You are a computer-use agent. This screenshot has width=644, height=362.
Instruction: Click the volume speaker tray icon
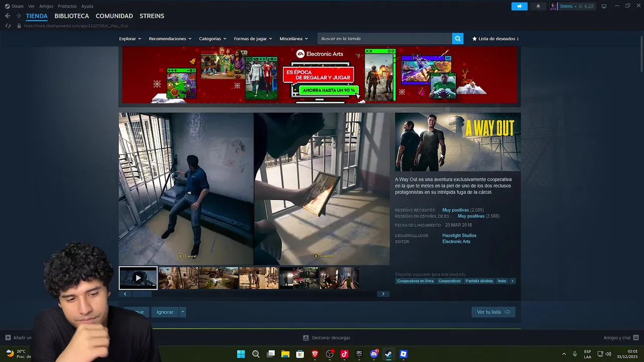pos(608,354)
